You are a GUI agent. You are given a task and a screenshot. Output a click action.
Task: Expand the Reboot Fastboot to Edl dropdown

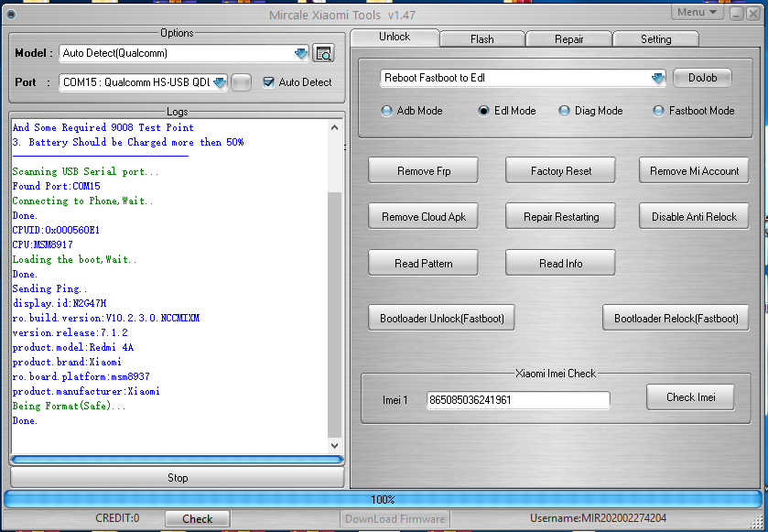tap(658, 78)
